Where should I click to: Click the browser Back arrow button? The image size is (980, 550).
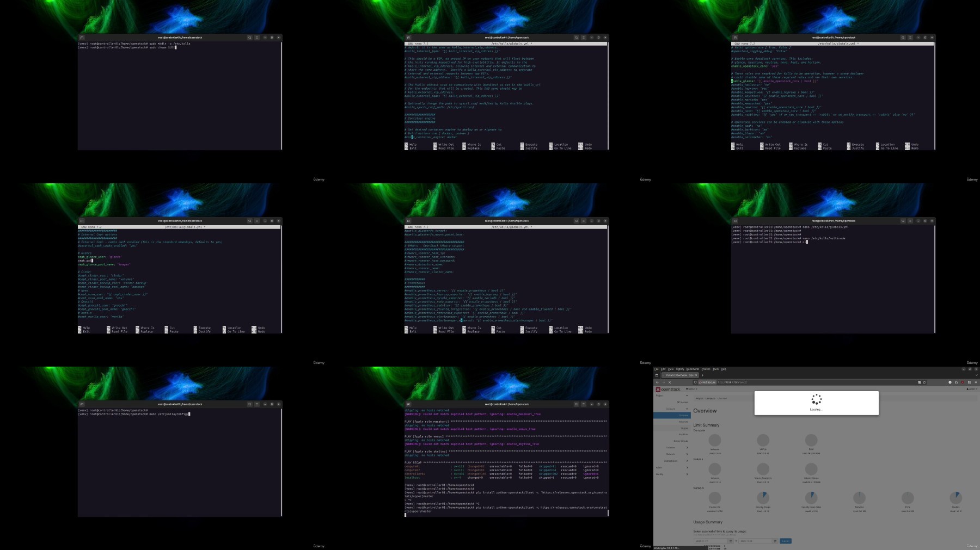pyautogui.click(x=658, y=382)
